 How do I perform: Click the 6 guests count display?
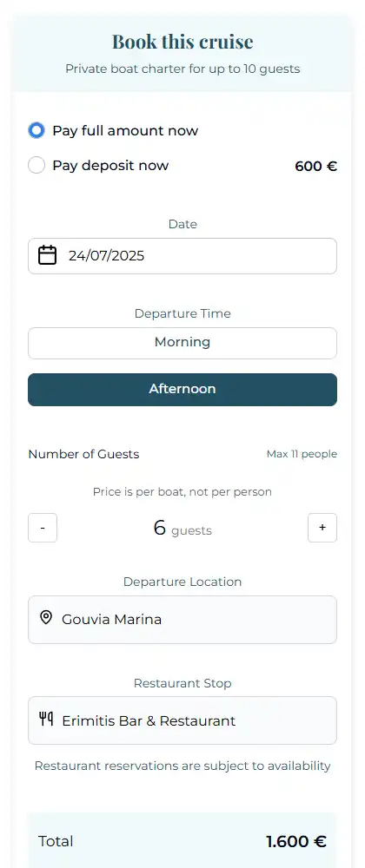click(182, 528)
